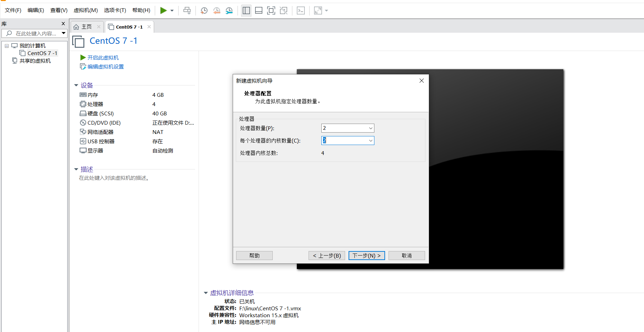This screenshot has height=332, width=644.
Task: Close the 主页 tab
Action: point(99,27)
